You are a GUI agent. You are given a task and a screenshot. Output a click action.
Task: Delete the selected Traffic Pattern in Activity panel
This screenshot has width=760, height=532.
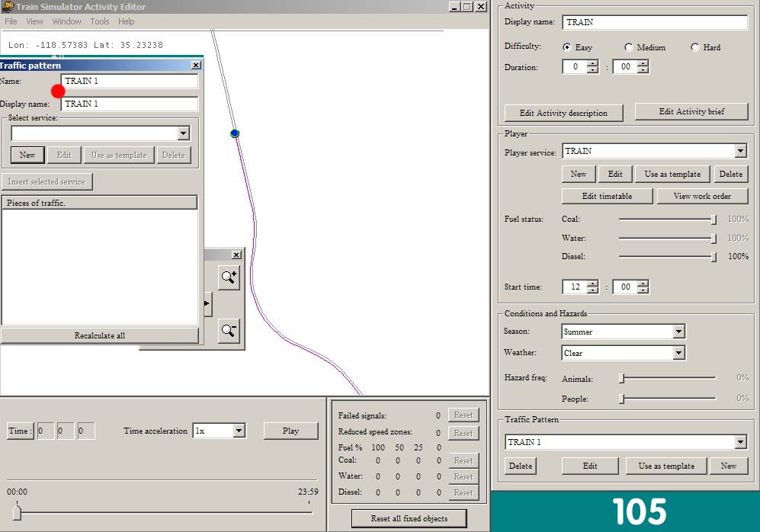tap(521, 466)
